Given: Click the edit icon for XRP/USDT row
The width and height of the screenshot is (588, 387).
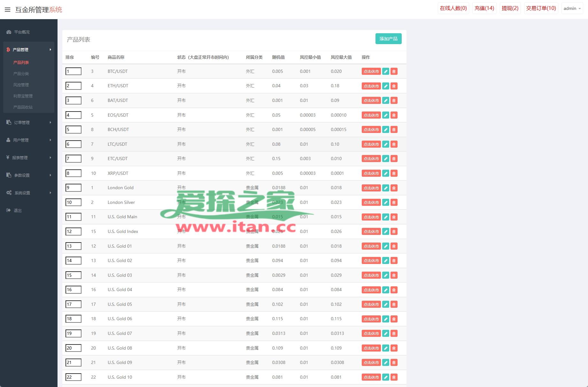Looking at the screenshot, I should 386,174.
